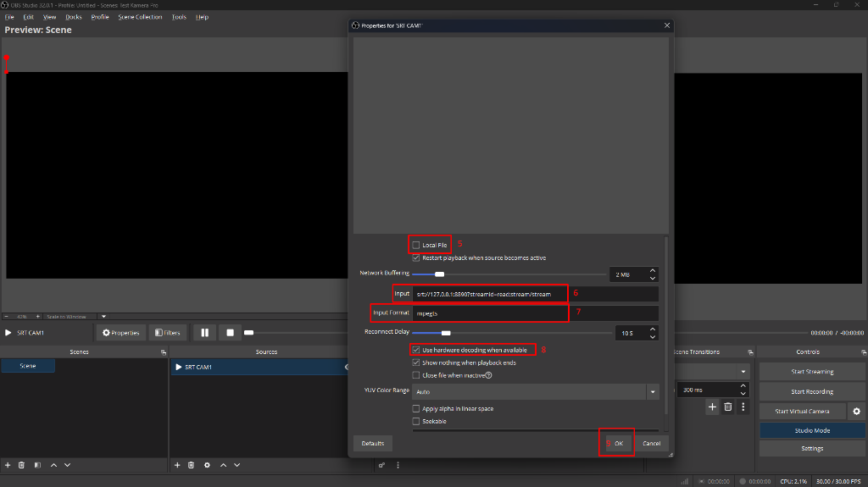
Task: Open the Tools menu
Action: pos(179,17)
